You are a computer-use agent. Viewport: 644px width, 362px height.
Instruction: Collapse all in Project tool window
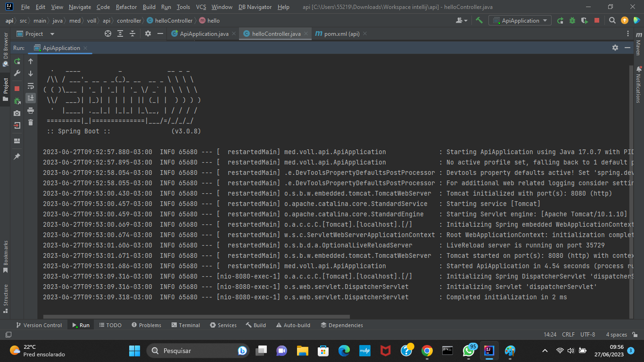point(132,33)
